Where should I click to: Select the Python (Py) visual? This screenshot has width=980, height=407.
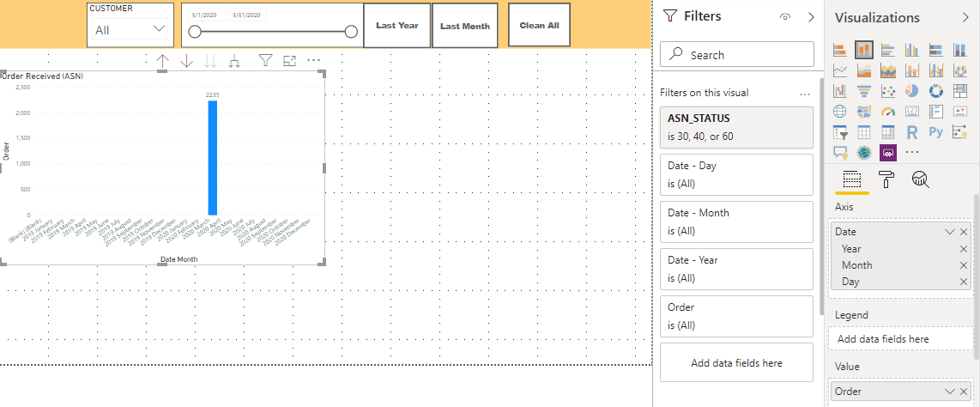(935, 132)
